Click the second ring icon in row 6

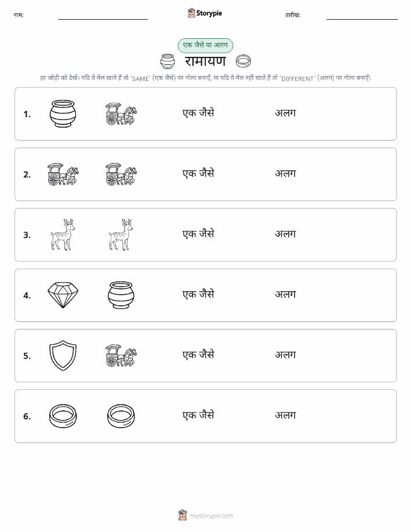(x=121, y=415)
